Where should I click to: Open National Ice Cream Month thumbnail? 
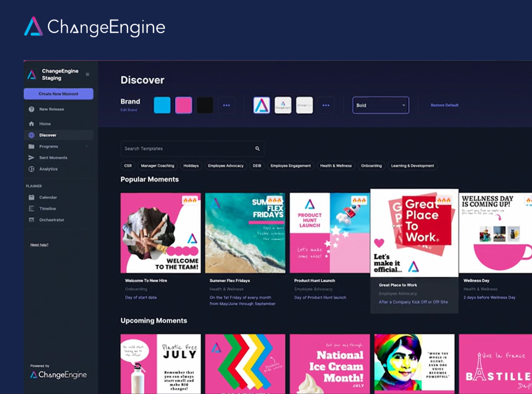(x=330, y=364)
